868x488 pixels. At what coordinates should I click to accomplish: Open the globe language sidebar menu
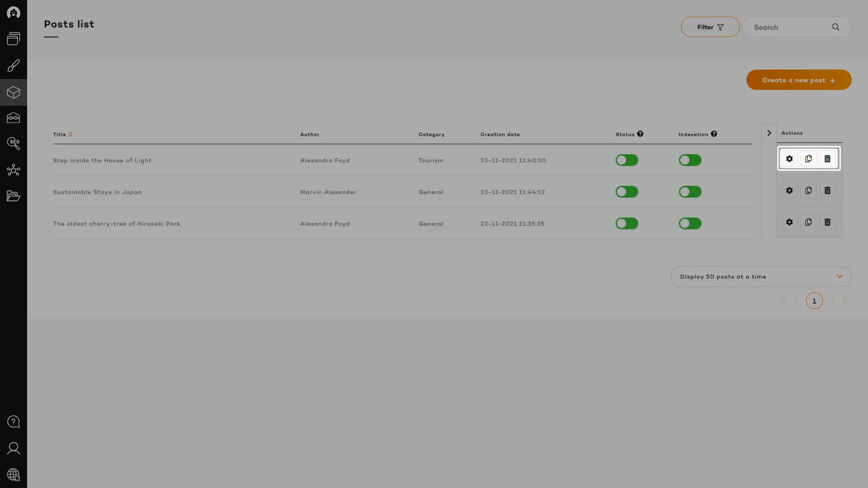pos(14,474)
